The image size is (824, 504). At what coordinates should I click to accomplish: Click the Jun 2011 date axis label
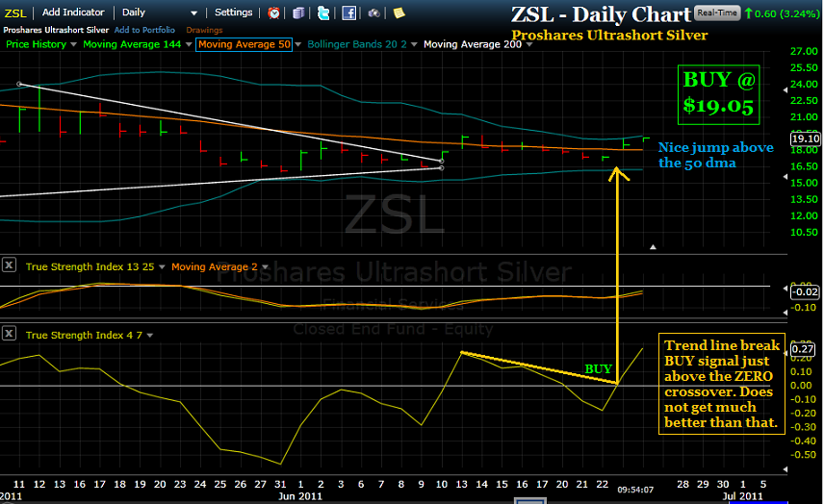[300, 496]
